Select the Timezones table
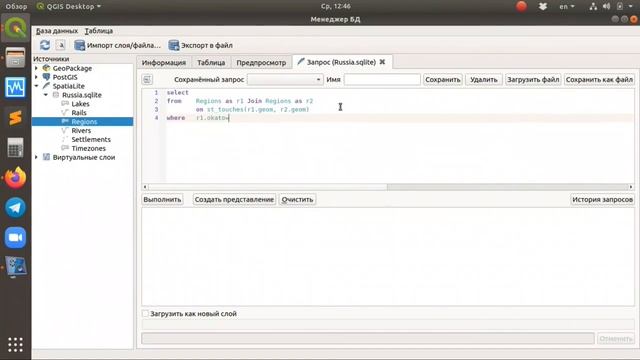Screen dimensions: 640x360 (89, 149)
